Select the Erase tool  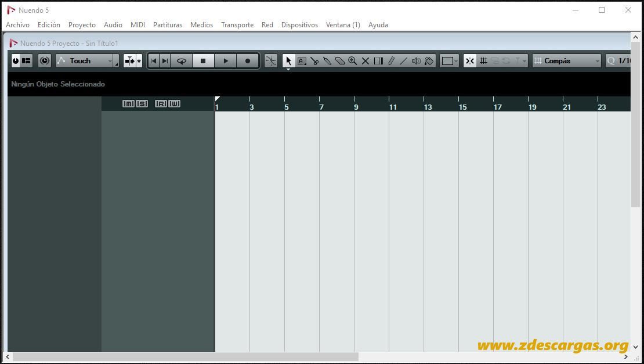[x=340, y=61]
